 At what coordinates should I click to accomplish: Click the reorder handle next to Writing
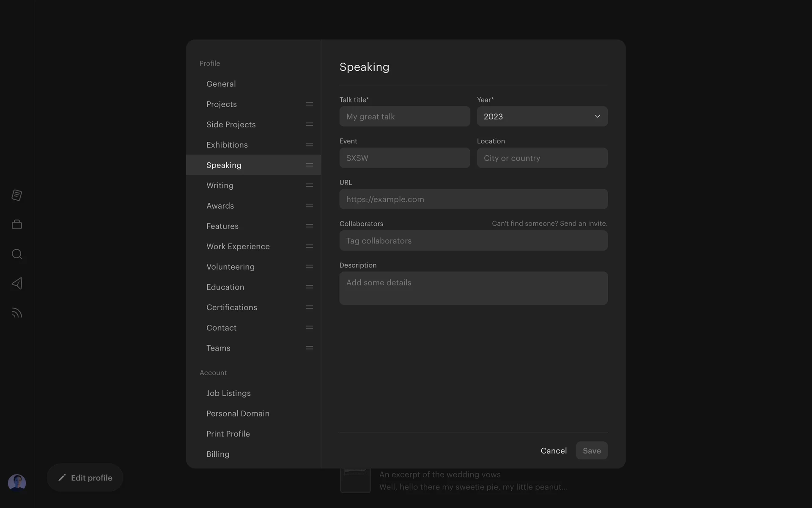pos(310,185)
